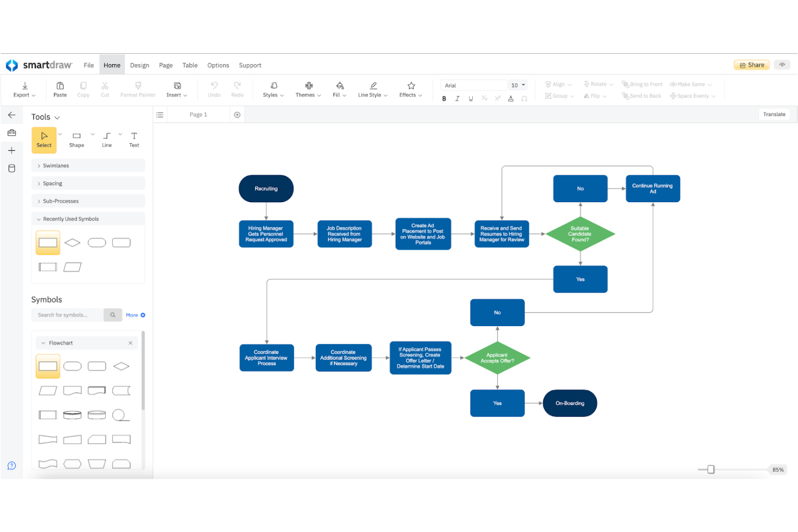Open the Effects dropdown
This screenshot has width=798, height=532.
coord(411,89)
